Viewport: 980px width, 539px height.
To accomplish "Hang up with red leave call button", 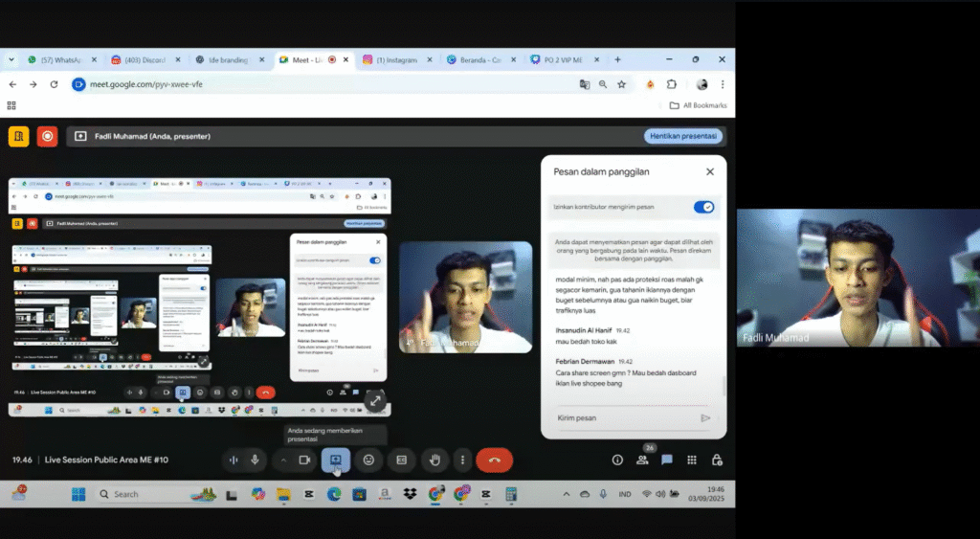I will pyautogui.click(x=494, y=460).
